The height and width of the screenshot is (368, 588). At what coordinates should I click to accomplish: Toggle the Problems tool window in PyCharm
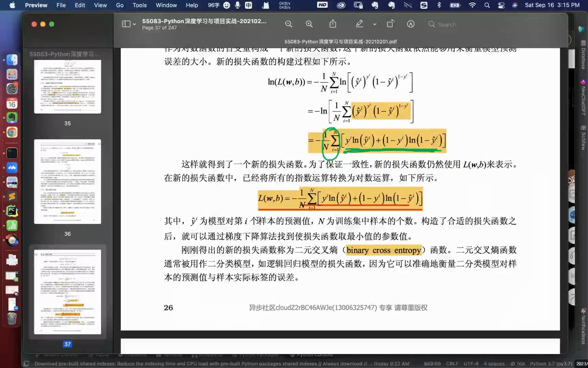coord(133,354)
